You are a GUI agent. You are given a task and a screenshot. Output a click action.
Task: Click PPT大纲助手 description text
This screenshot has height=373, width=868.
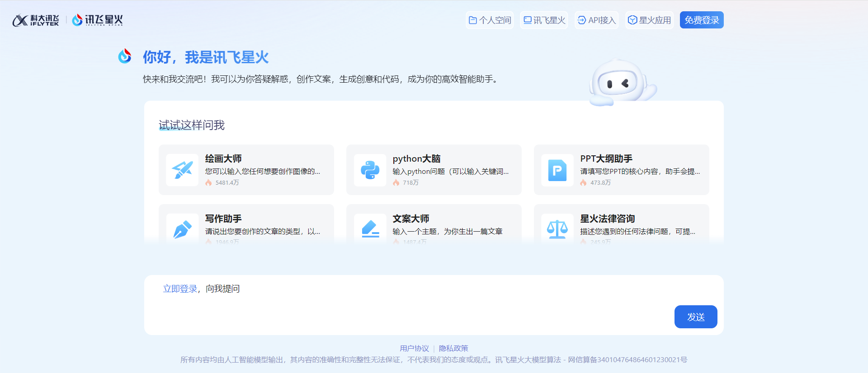click(640, 171)
